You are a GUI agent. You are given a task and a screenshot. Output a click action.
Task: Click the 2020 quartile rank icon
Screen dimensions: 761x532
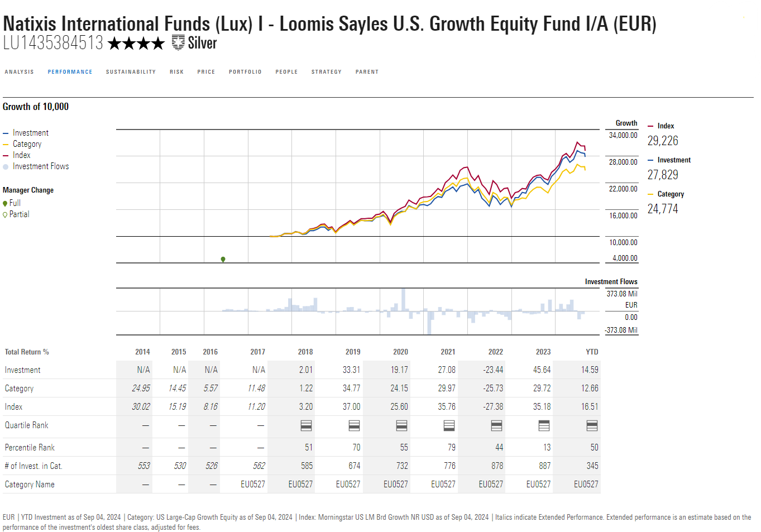pyautogui.click(x=401, y=426)
